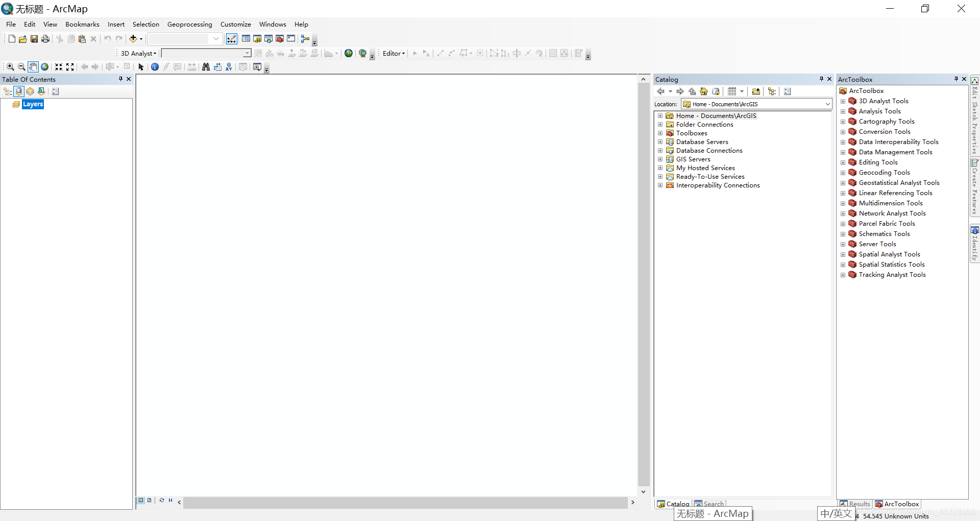Screen dimensions: 980x521
Task: Click the Add Data plus icon
Action: [x=133, y=39]
